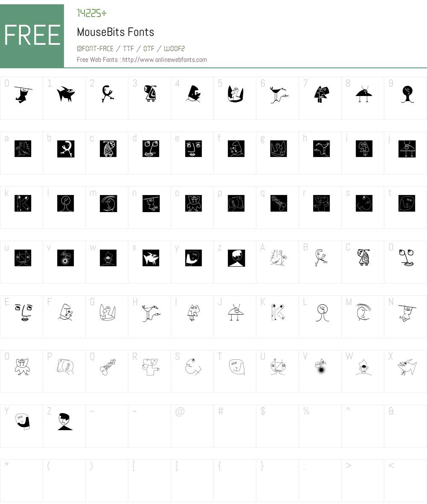This screenshot has width=427, height=504.
Task: Click the MouseBits Fonts title
Action: [116, 32]
